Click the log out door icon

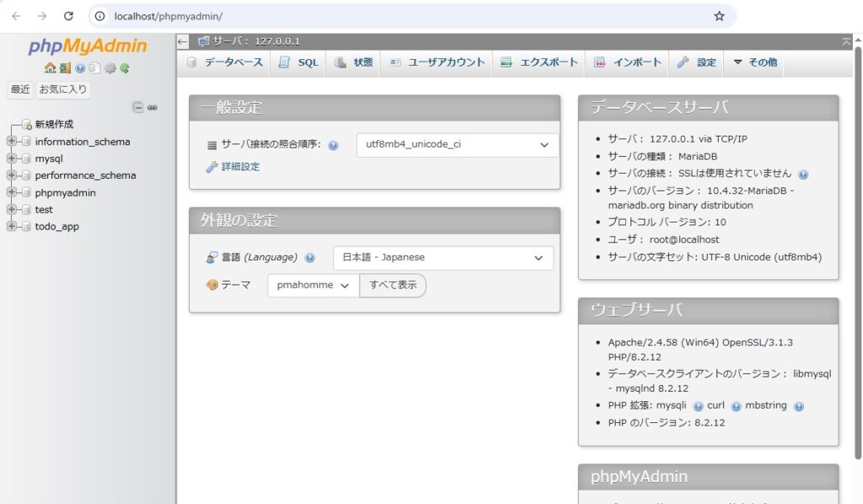click(66, 67)
